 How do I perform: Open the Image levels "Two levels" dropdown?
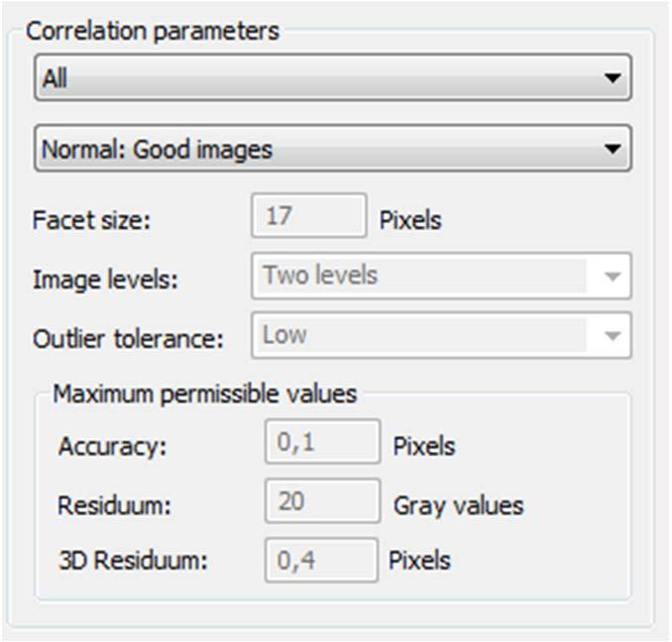tap(441, 275)
